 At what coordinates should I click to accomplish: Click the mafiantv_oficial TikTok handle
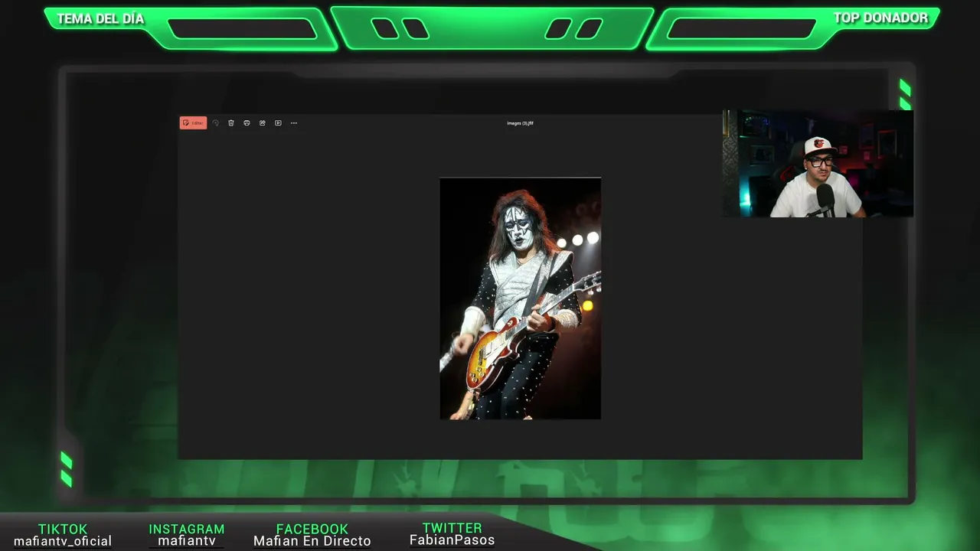[63, 541]
